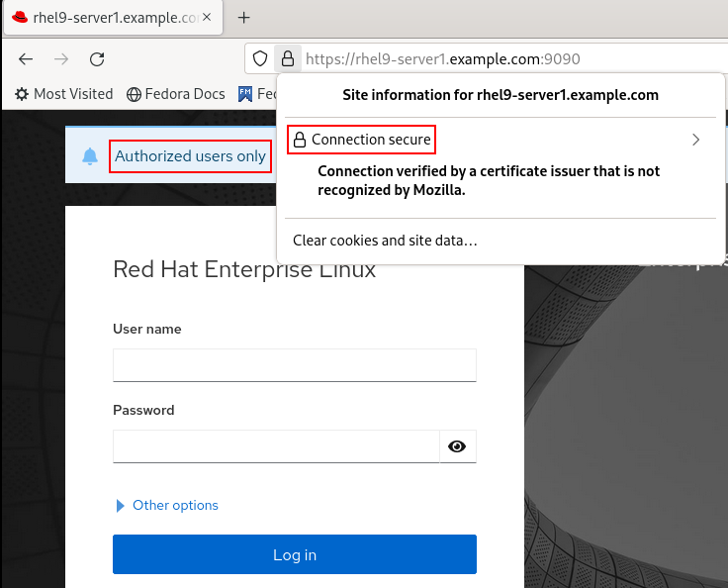Click the padlock icon in address bar
The image size is (728, 588).
point(286,58)
